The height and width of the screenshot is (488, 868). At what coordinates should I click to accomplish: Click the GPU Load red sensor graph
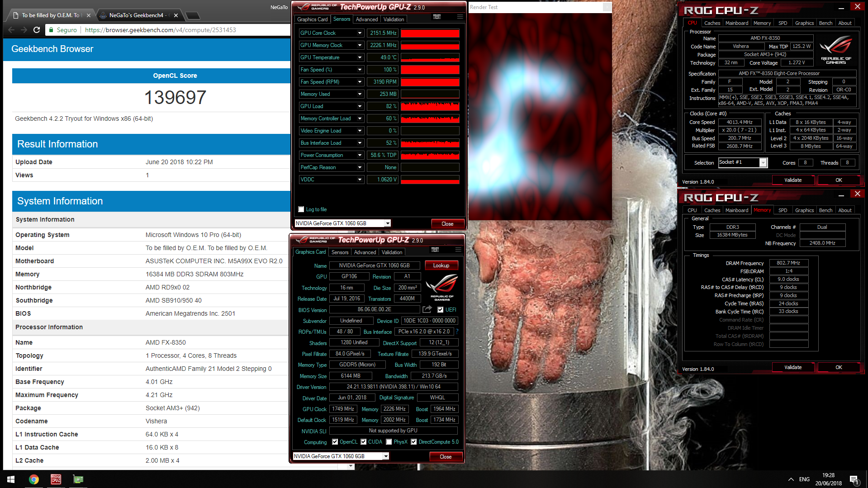click(x=430, y=106)
